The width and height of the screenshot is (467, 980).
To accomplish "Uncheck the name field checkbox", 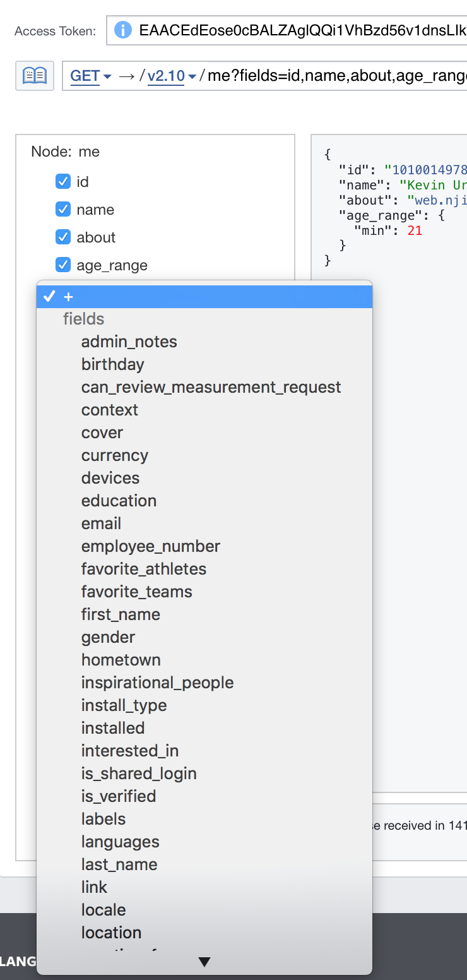I will tap(63, 209).
